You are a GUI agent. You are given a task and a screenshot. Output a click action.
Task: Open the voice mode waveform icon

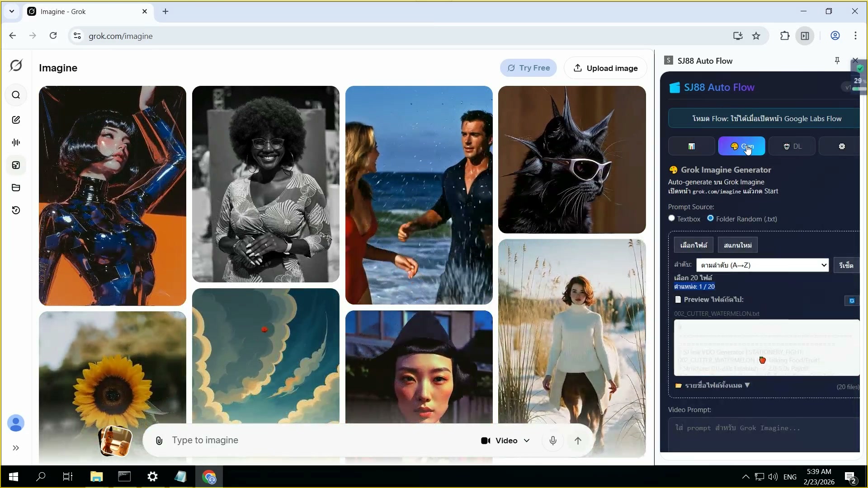16,142
